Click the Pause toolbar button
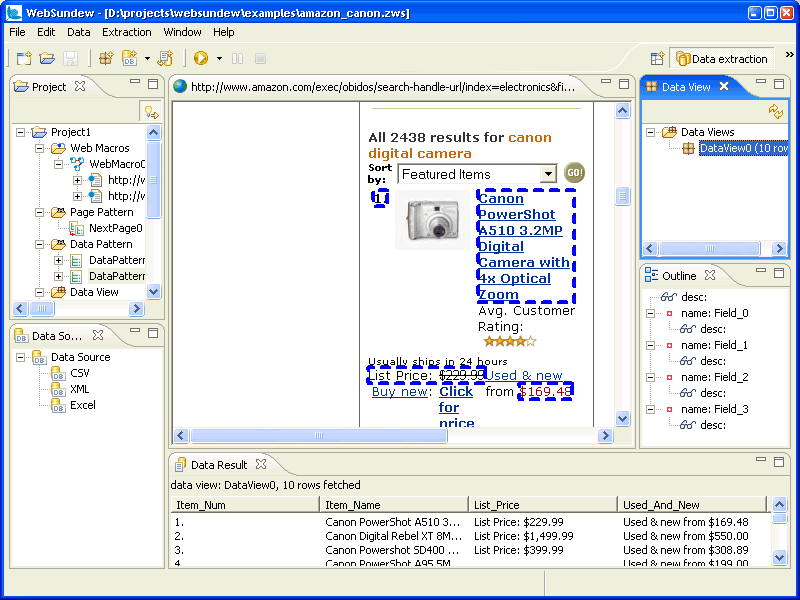This screenshot has width=800, height=600. point(237,59)
